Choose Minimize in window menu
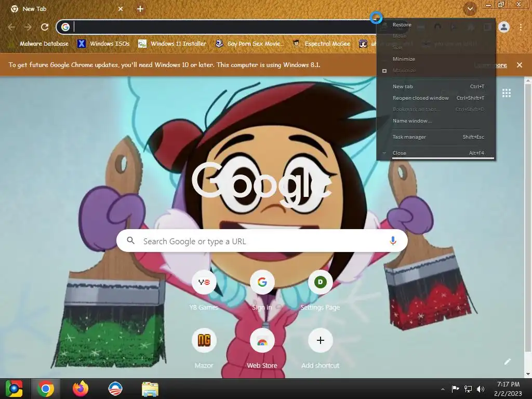Screen dimensions: 532x399 [436, 59]
